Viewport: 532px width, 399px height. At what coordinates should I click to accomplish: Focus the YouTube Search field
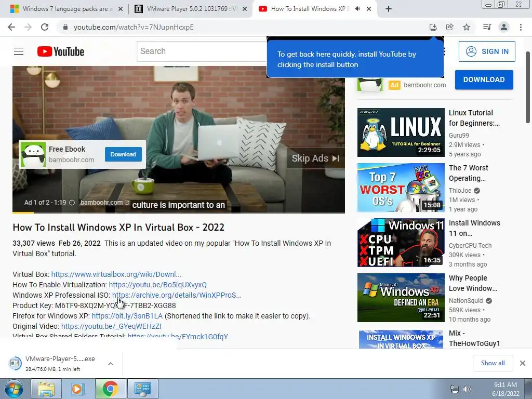pos(202,51)
